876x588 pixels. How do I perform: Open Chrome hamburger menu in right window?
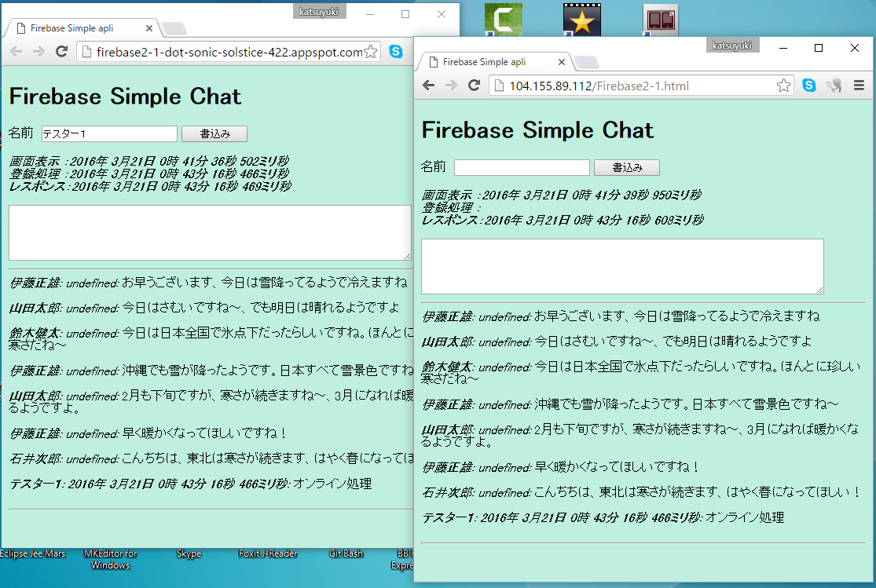click(x=860, y=86)
